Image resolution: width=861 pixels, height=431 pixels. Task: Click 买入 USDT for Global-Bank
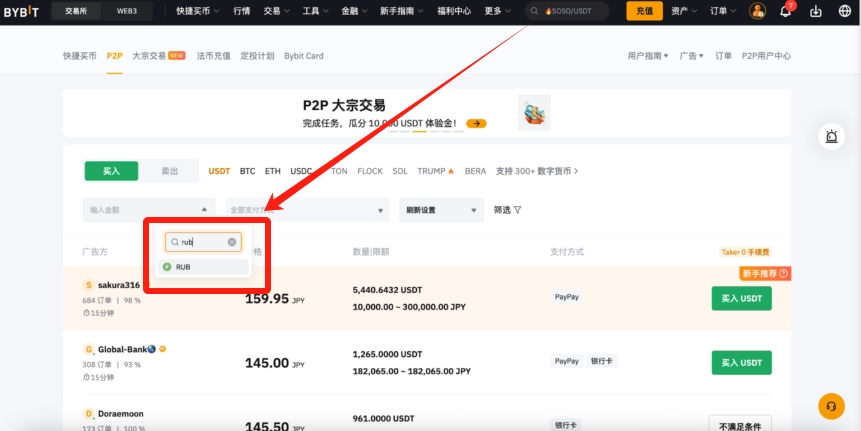coord(742,362)
